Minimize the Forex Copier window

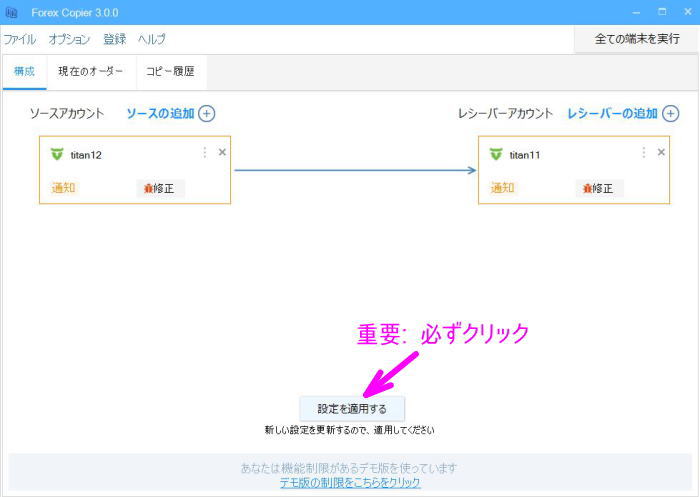point(636,13)
